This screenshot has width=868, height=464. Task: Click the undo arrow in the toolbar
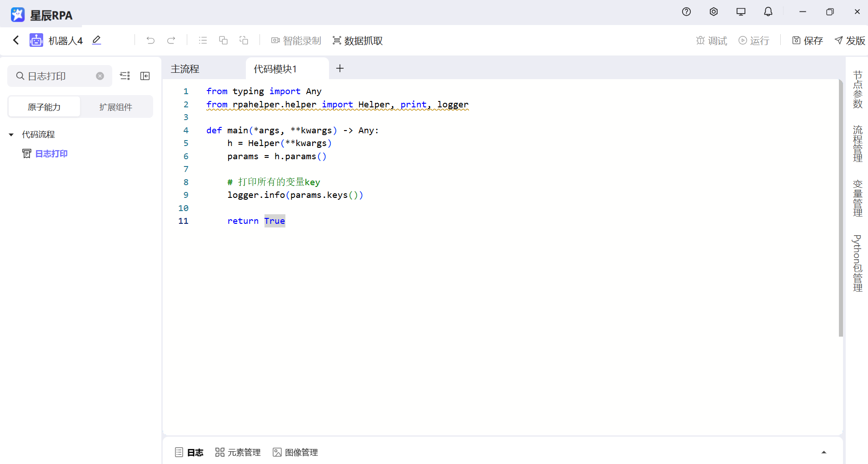point(150,40)
